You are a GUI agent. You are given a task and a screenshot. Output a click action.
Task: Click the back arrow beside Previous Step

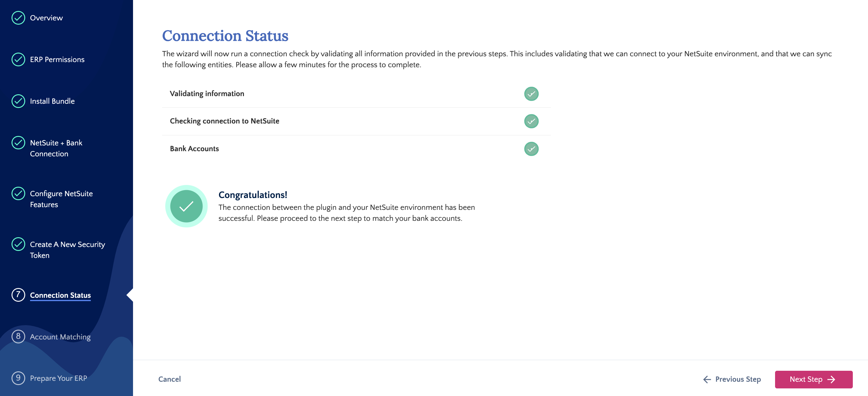click(x=707, y=380)
